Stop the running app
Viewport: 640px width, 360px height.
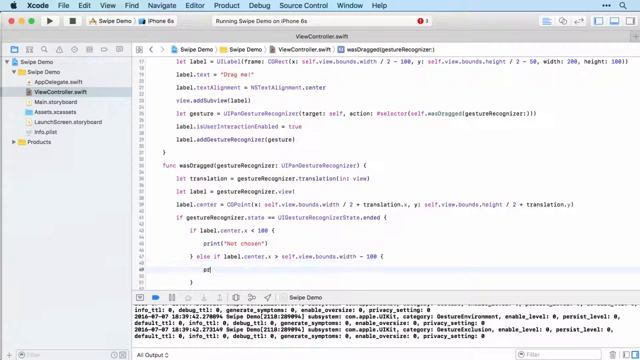pos(73,21)
